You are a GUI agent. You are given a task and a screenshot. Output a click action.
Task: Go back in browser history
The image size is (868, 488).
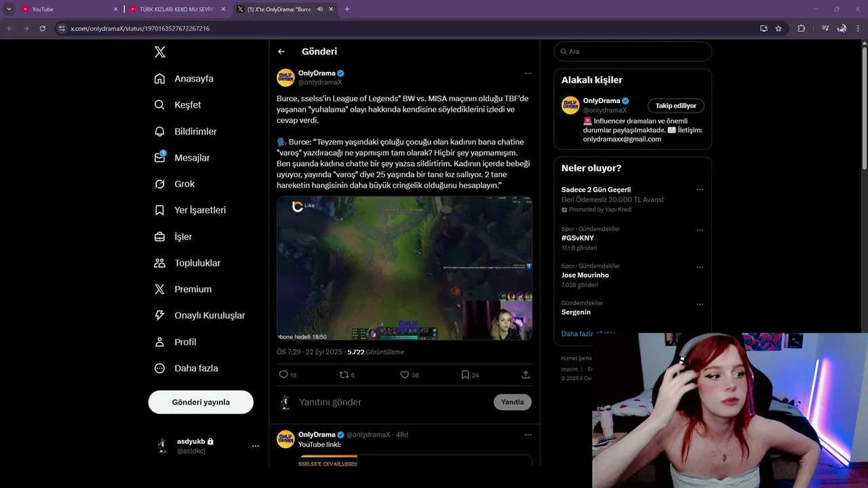[x=10, y=28]
